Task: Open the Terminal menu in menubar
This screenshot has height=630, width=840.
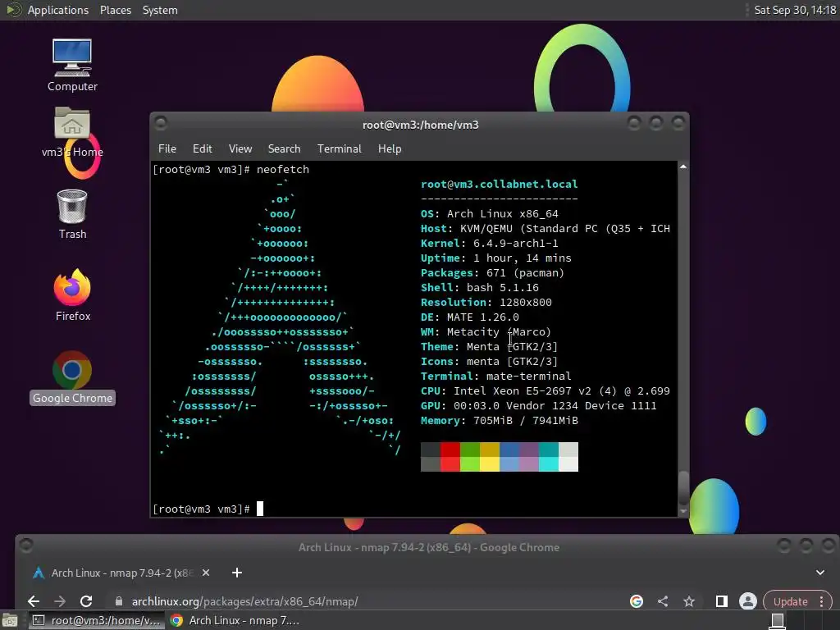Action: tap(339, 149)
